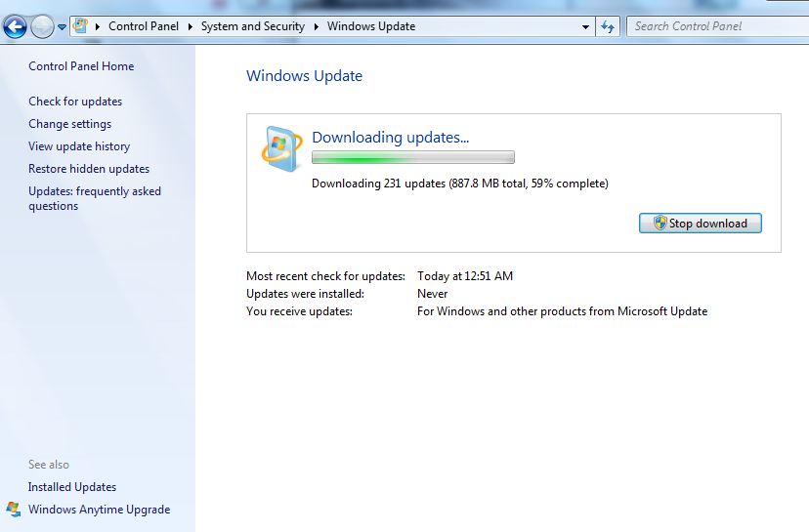
Task: Open Control Panel Home link
Action: [81, 66]
